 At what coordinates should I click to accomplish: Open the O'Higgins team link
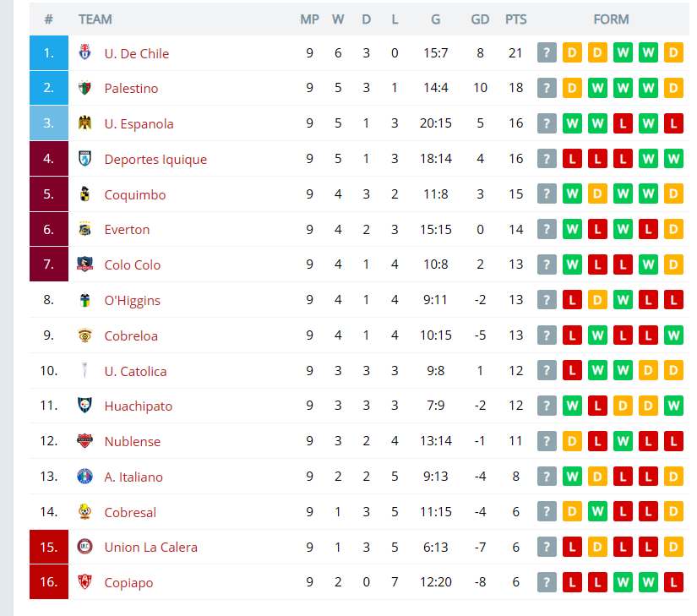(x=132, y=301)
